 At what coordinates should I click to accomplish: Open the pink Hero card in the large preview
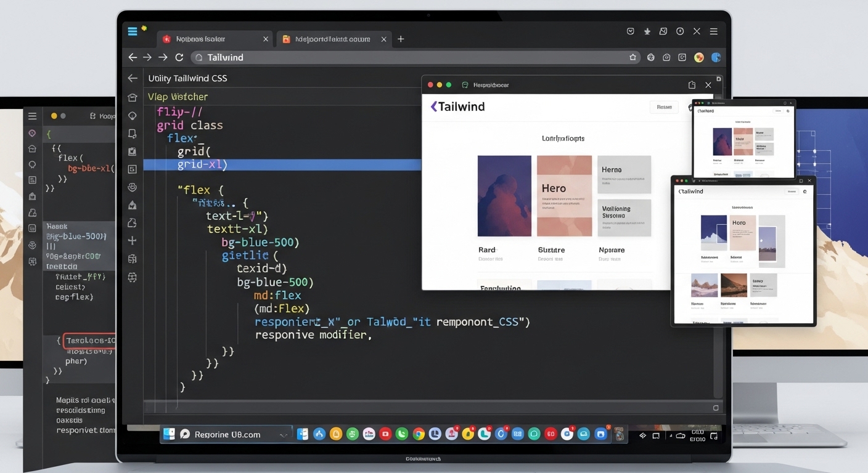pyautogui.click(x=565, y=196)
